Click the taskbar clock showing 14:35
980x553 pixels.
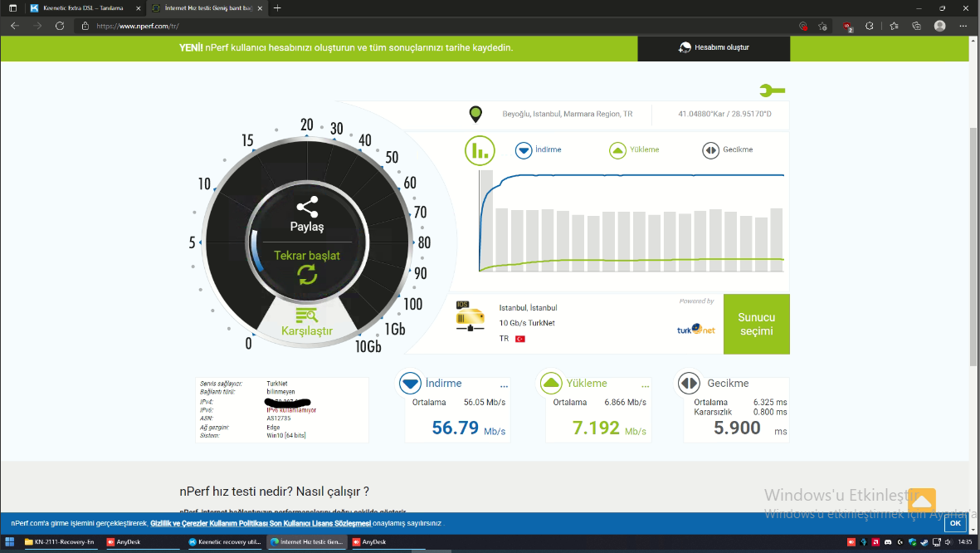pyautogui.click(x=965, y=541)
